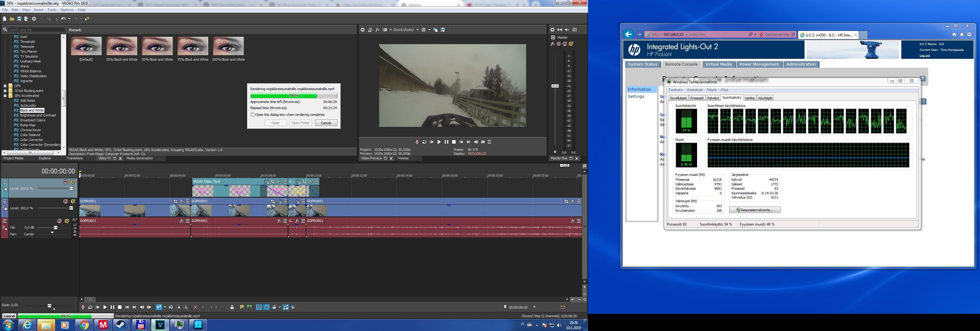Switch to the Media Generators tab

point(139,158)
